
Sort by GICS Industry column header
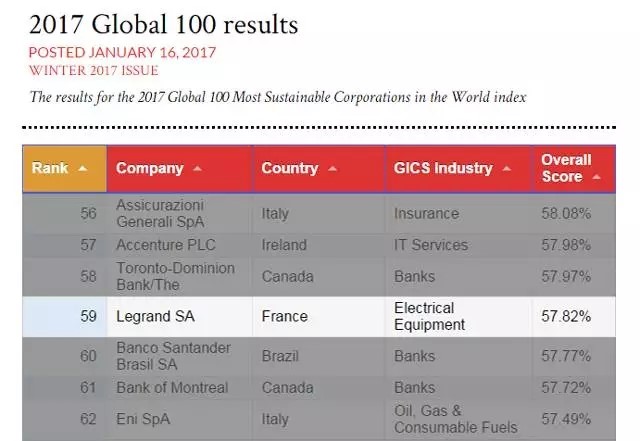[x=443, y=168]
